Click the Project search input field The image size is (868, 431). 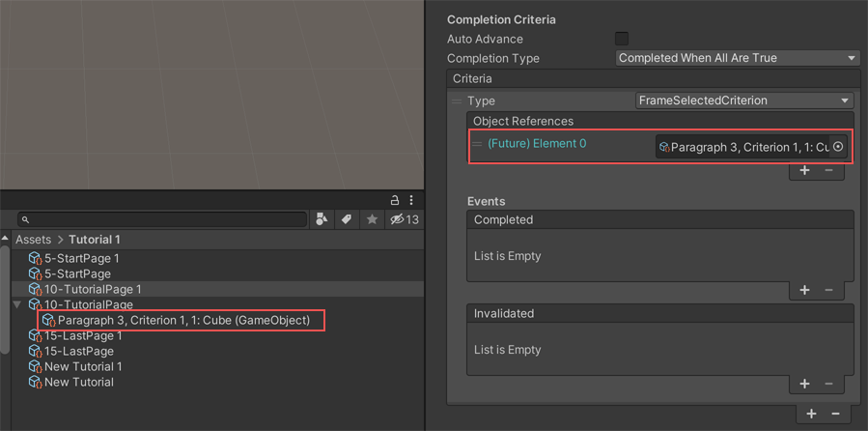(164, 220)
